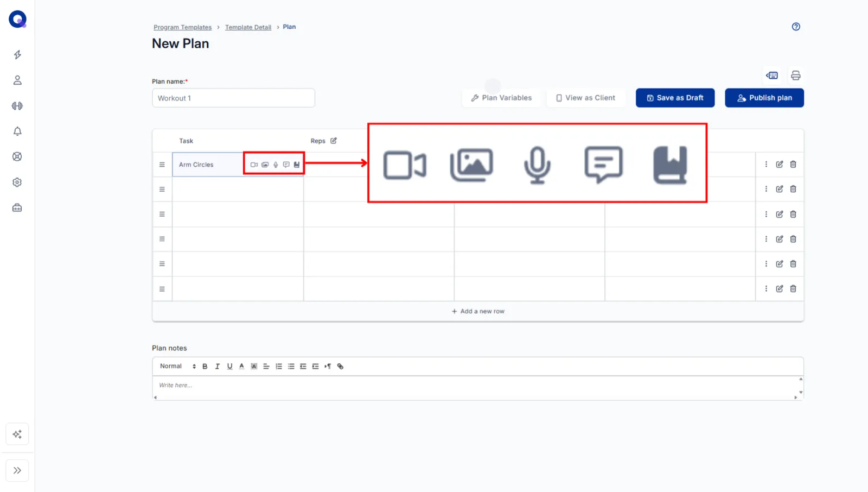Click bookmark save icon on Arm Circles
The image size is (868, 492).
coord(297,165)
